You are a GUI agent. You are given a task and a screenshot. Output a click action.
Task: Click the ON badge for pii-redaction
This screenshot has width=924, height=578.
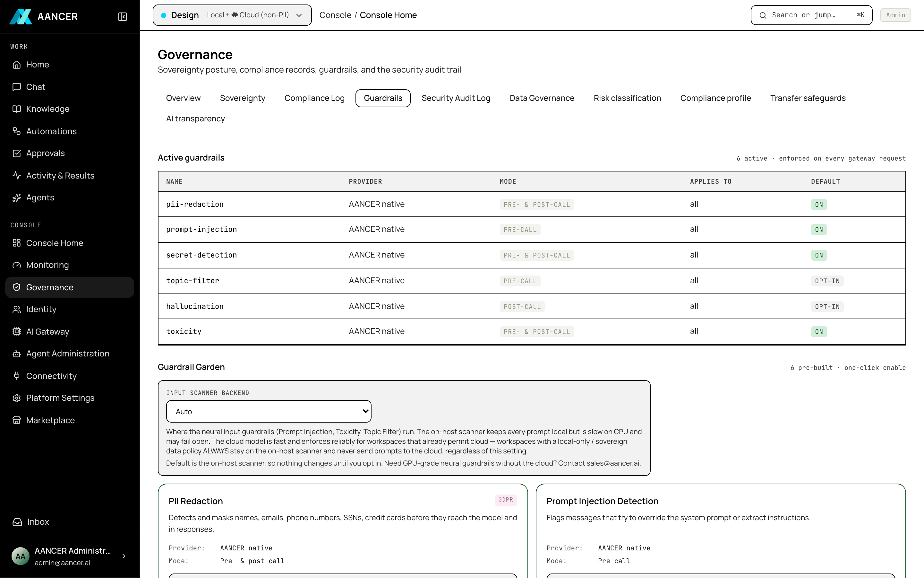(819, 205)
